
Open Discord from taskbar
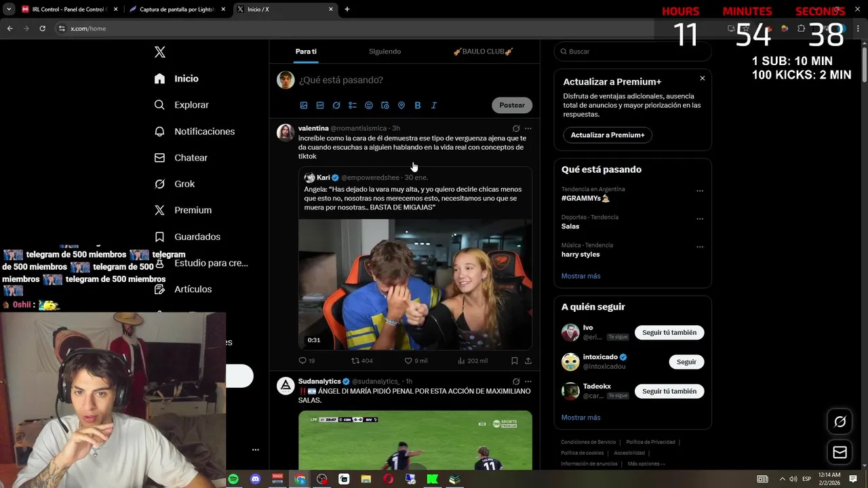(256, 479)
